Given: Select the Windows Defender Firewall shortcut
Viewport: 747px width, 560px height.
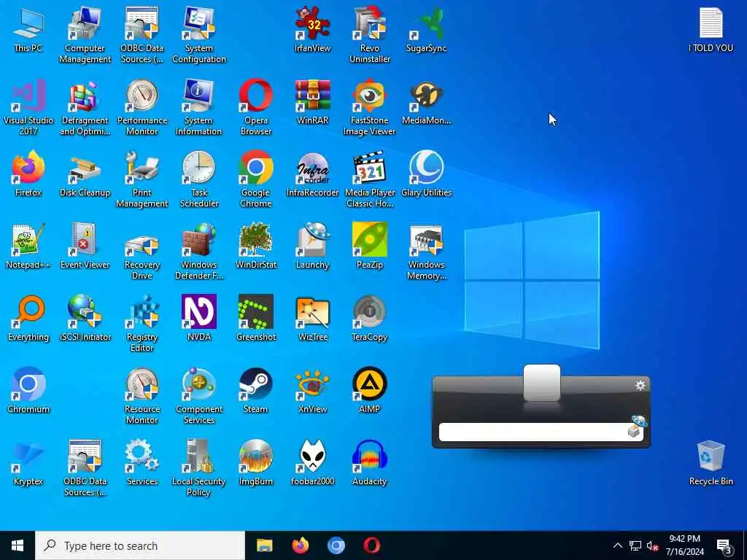Looking at the screenshot, I should tap(198, 252).
